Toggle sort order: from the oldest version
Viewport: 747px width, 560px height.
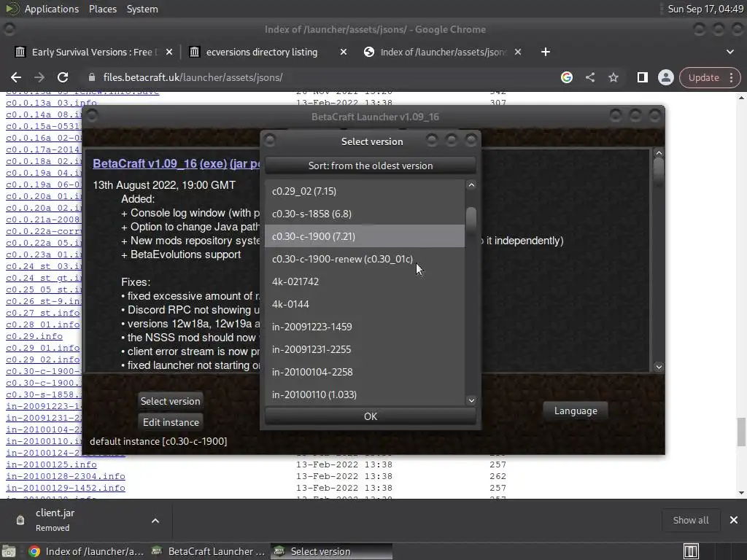(370, 166)
